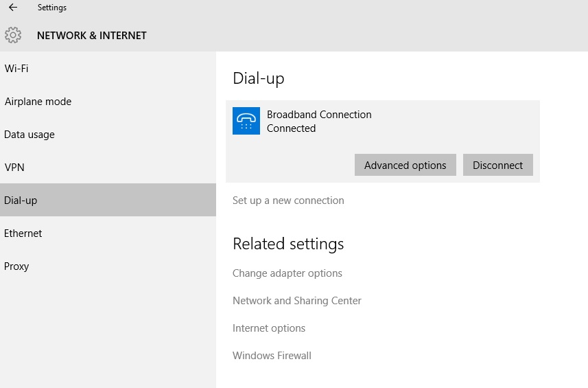Switch to VPN settings
The height and width of the screenshot is (388, 588).
[108, 168]
